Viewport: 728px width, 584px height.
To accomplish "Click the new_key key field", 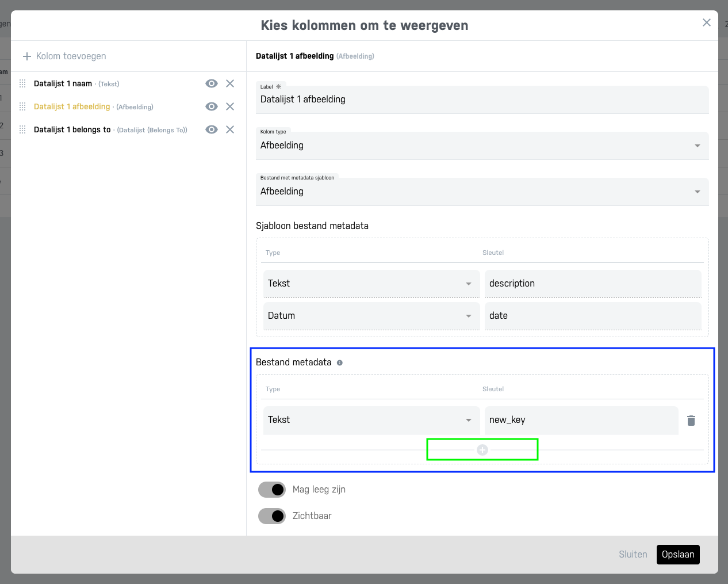I will 581,420.
